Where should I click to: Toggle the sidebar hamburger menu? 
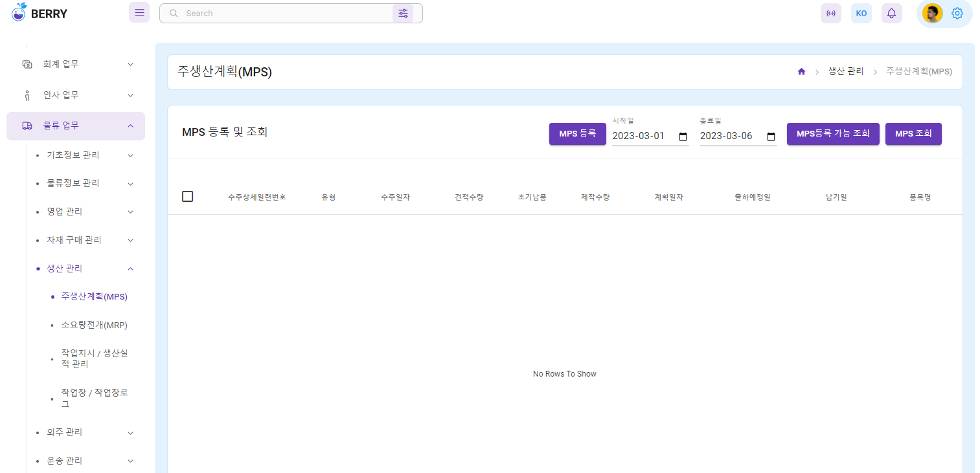click(x=139, y=13)
